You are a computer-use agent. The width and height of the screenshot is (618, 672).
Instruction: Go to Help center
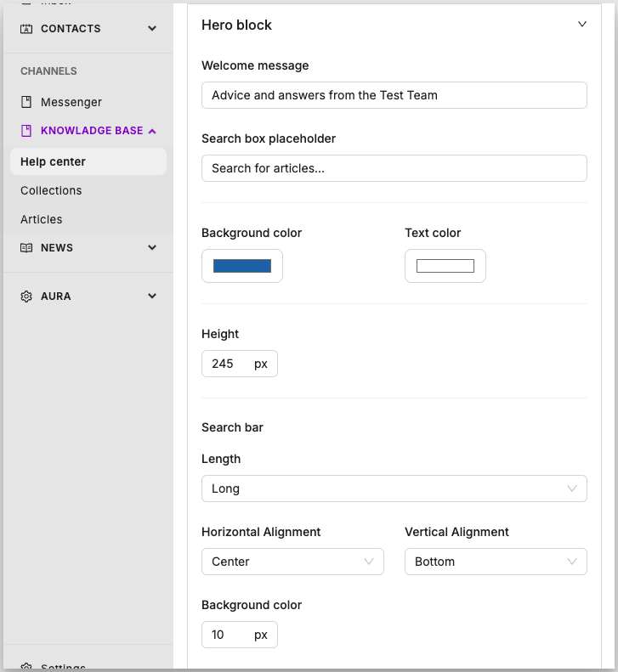(88, 161)
